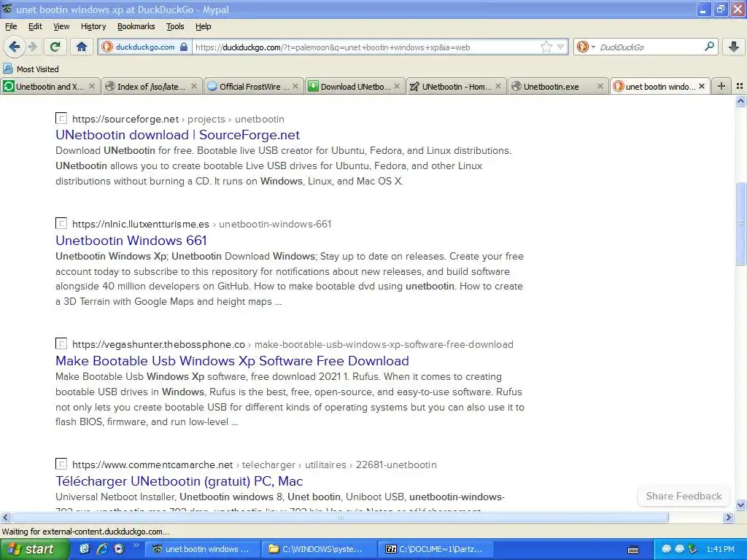Expand hidden Quick Launch items chevron
The image size is (747, 560).
pyautogui.click(x=136, y=545)
